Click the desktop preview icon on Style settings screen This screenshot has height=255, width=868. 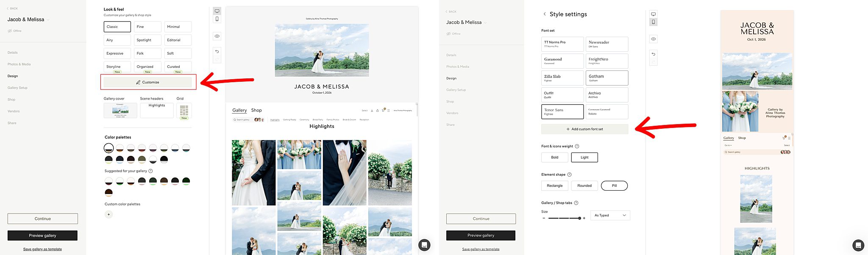(654, 14)
